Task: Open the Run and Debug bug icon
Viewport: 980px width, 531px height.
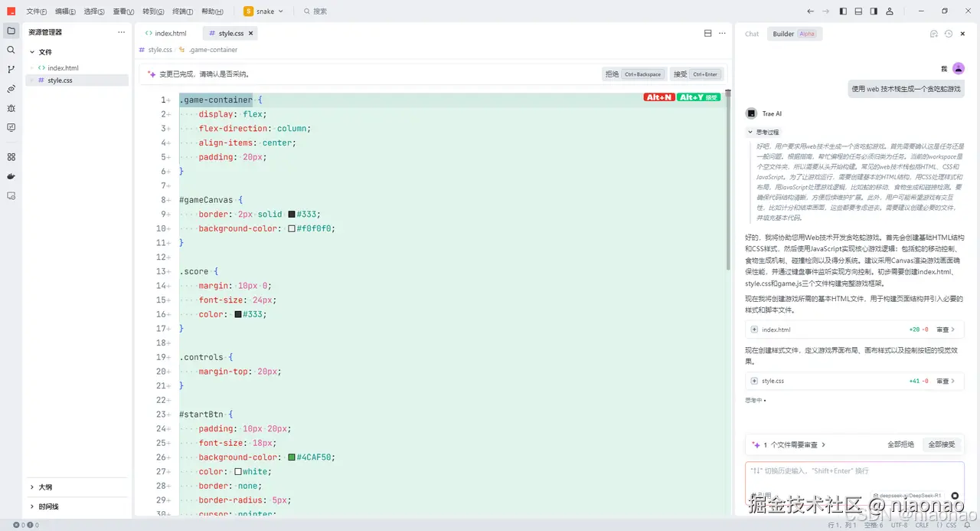Action: tap(11, 108)
